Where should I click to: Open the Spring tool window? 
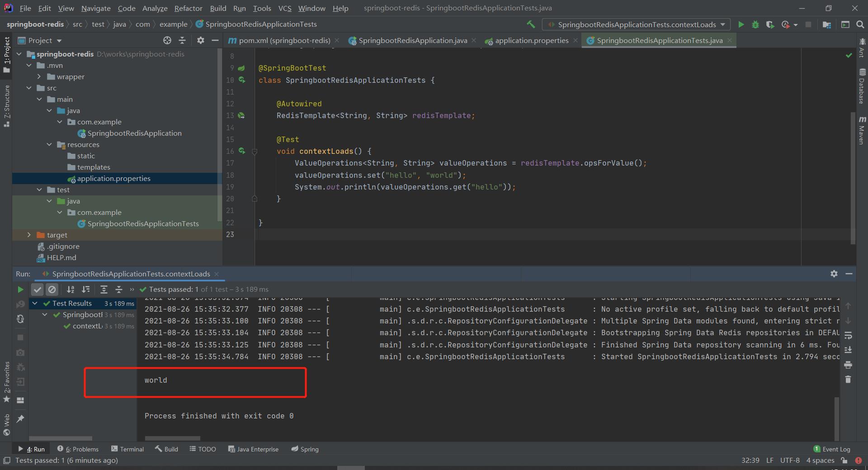pyautogui.click(x=305, y=449)
